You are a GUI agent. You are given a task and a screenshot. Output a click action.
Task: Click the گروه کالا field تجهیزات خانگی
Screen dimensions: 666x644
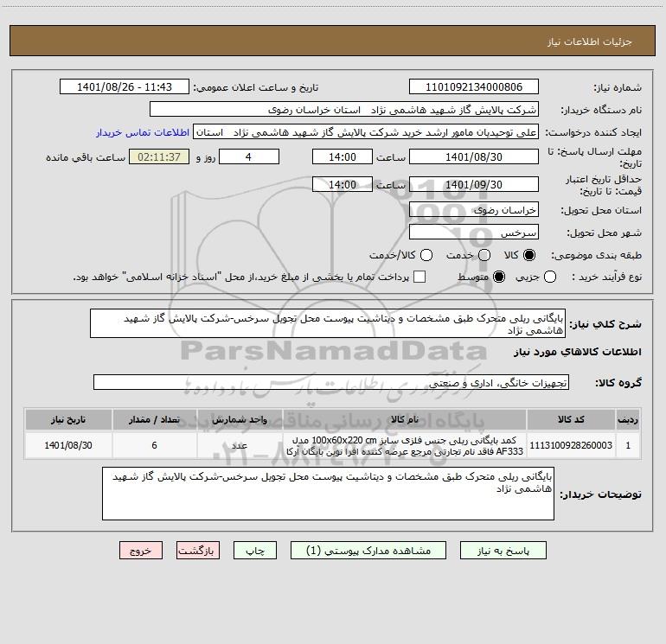coord(331,382)
